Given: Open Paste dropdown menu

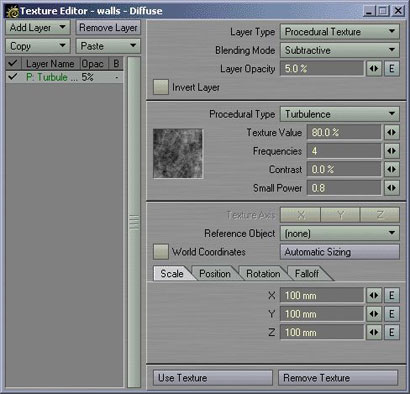Looking at the screenshot, I should (108, 46).
